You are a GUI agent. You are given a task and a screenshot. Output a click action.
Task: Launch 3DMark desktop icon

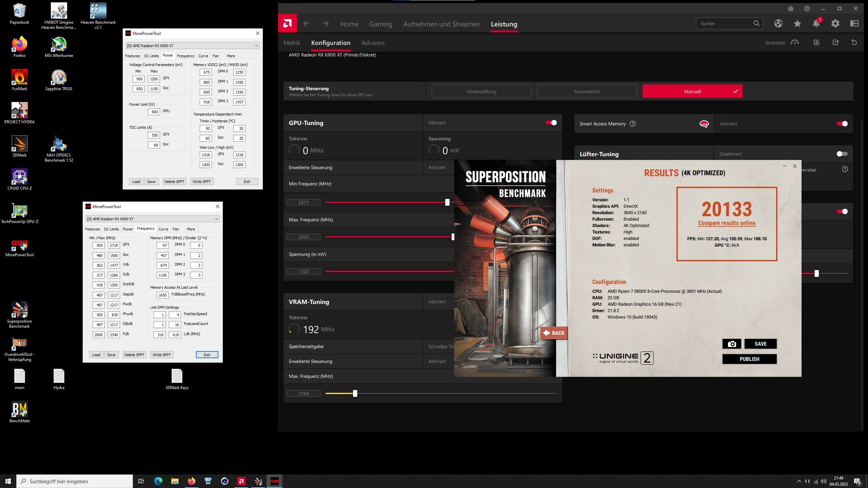(19, 146)
